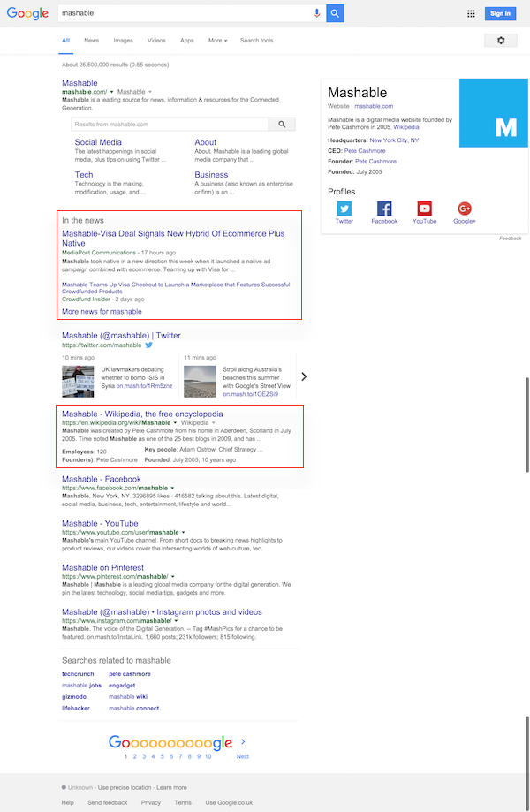Image resolution: width=530 pixels, height=812 pixels.
Task: Go to results page 10
Action: click(x=208, y=756)
